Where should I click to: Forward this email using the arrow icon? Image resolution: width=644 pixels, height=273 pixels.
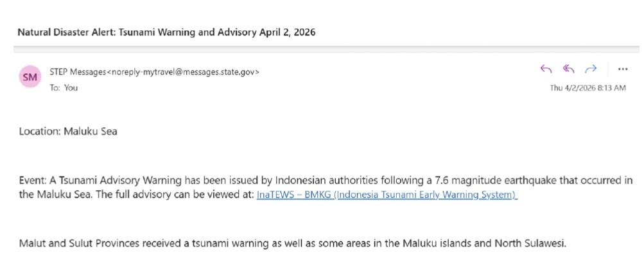tap(591, 69)
